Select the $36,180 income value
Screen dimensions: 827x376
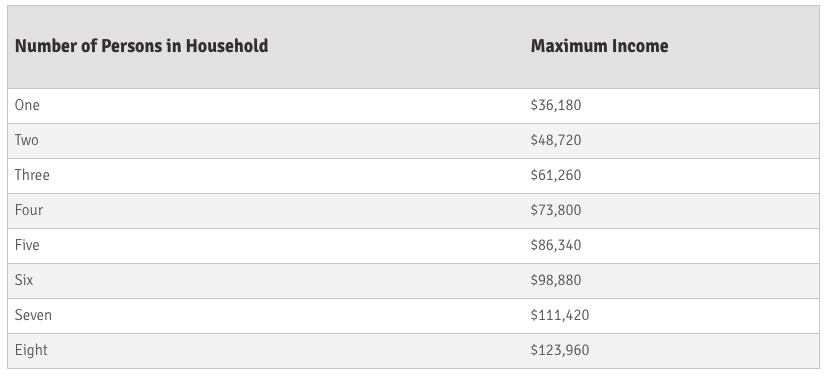(556, 105)
